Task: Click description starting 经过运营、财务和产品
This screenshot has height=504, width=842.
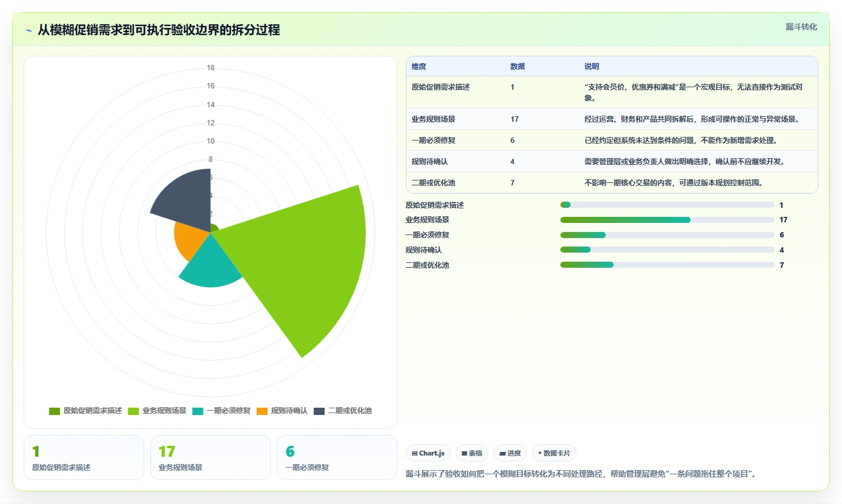Action: [692, 119]
